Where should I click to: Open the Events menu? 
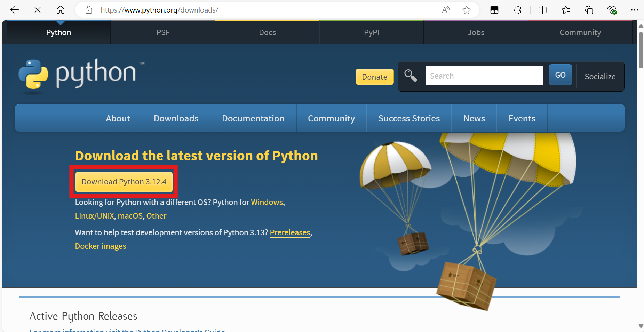522,118
